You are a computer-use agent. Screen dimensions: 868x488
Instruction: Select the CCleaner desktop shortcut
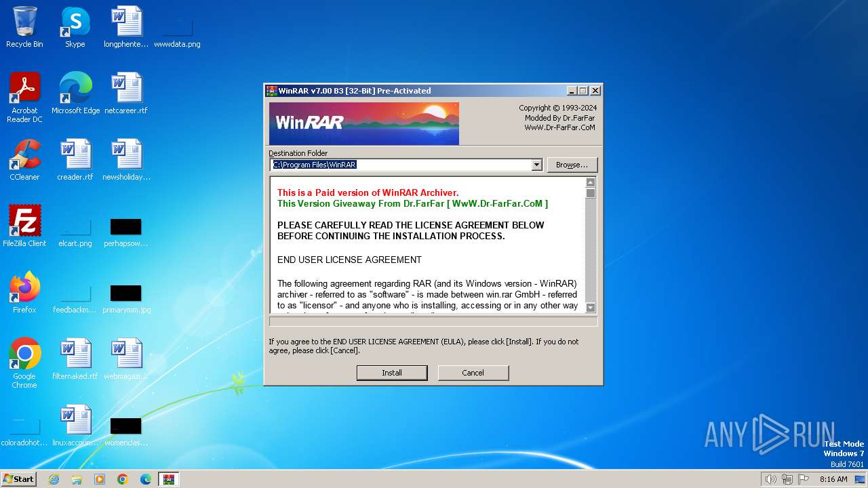click(24, 159)
